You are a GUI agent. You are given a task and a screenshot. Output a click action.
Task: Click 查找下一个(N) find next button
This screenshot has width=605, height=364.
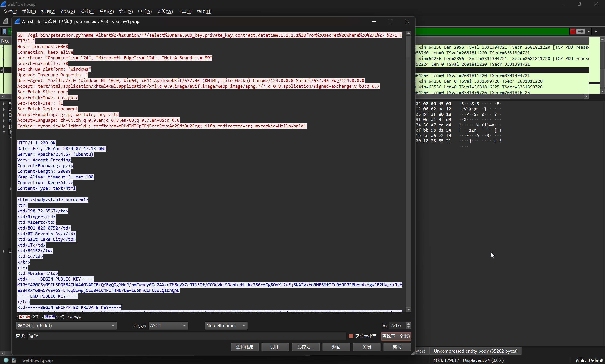pos(396,336)
